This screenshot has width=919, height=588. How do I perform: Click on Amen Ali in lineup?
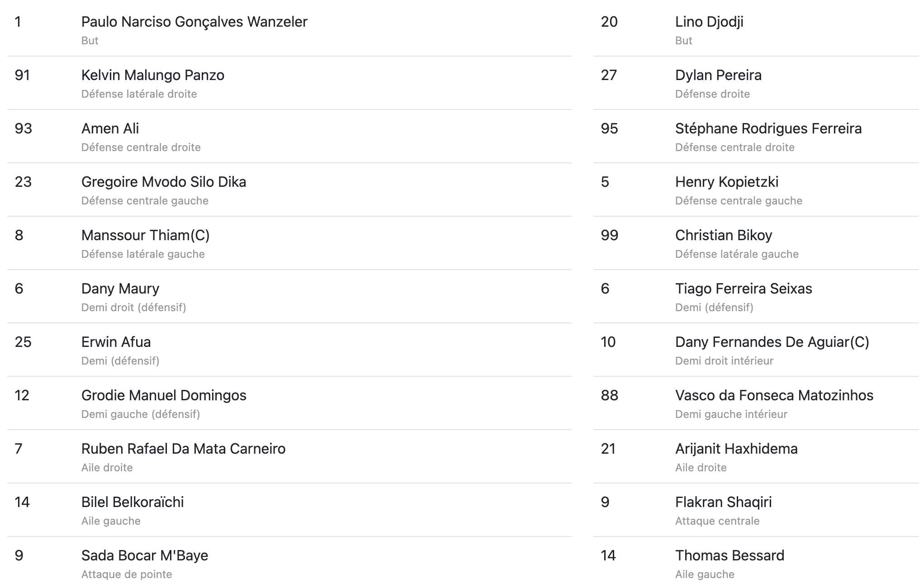tap(289, 137)
